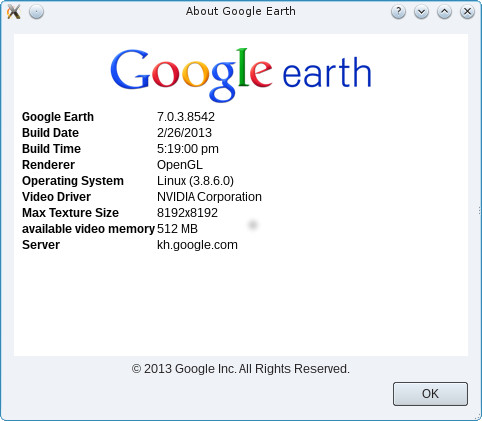
Task: Click the Server label
Action: click(41, 245)
